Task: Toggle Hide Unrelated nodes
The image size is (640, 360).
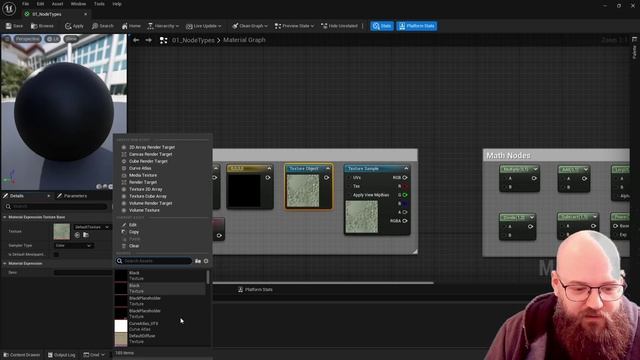Action: [340, 26]
